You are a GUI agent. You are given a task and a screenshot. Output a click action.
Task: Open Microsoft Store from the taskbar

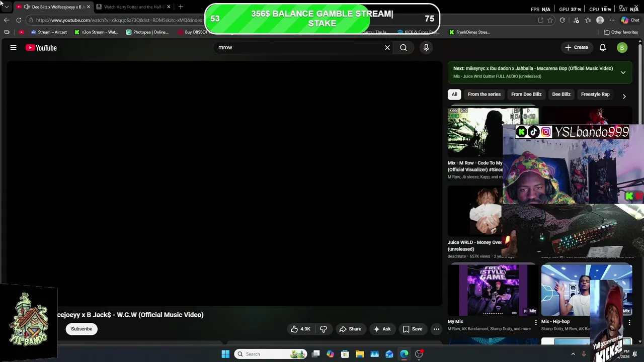coord(345,354)
